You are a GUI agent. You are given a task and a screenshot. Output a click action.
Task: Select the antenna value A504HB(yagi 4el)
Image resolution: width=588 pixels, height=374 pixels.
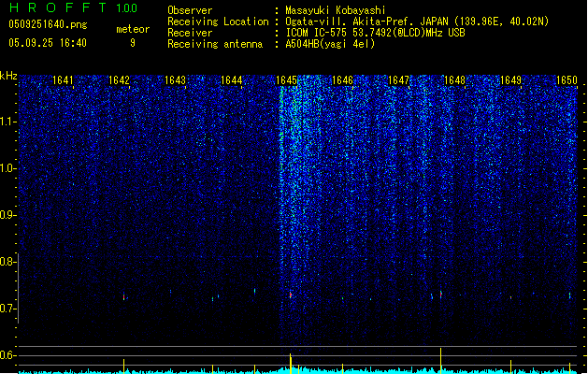(330, 44)
